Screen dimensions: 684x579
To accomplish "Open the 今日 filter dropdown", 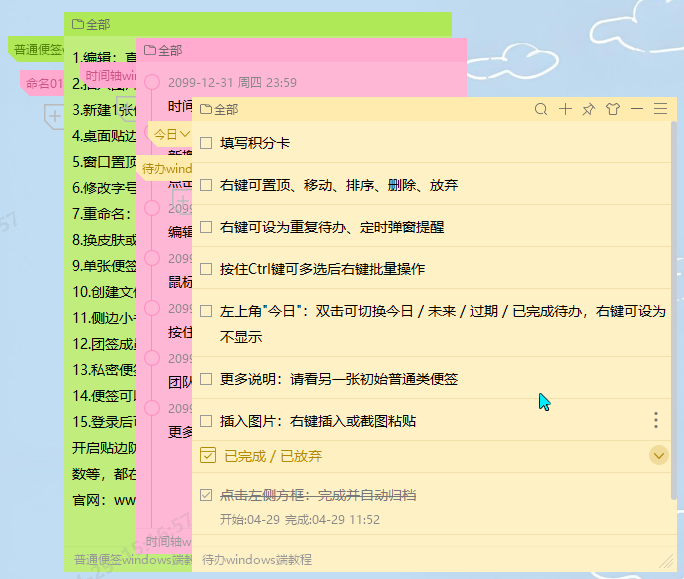I will 169,133.
